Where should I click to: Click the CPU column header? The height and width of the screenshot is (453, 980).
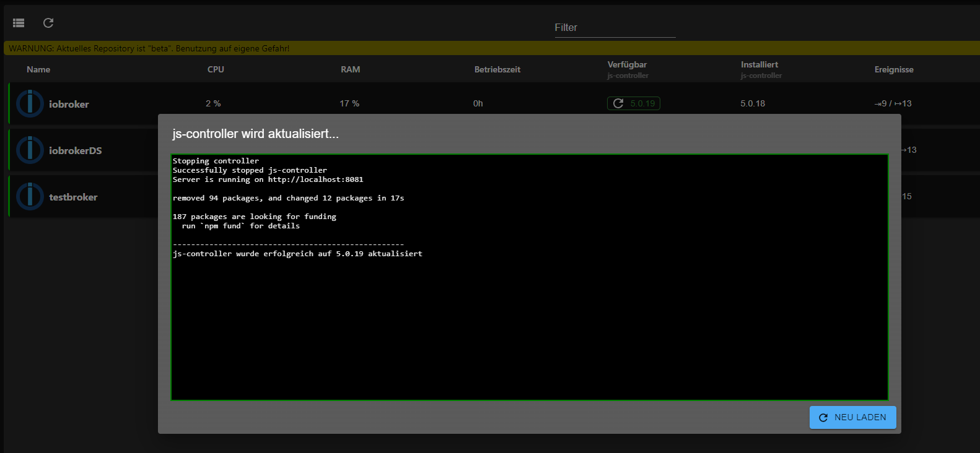[216, 69]
